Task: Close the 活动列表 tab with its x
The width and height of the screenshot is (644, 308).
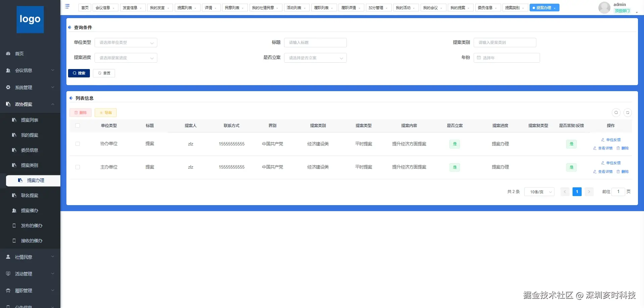Action: pyautogui.click(x=305, y=8)
